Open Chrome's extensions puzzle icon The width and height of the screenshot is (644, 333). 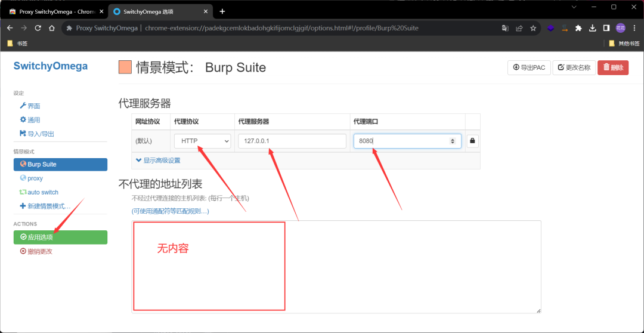click(578, 28)
